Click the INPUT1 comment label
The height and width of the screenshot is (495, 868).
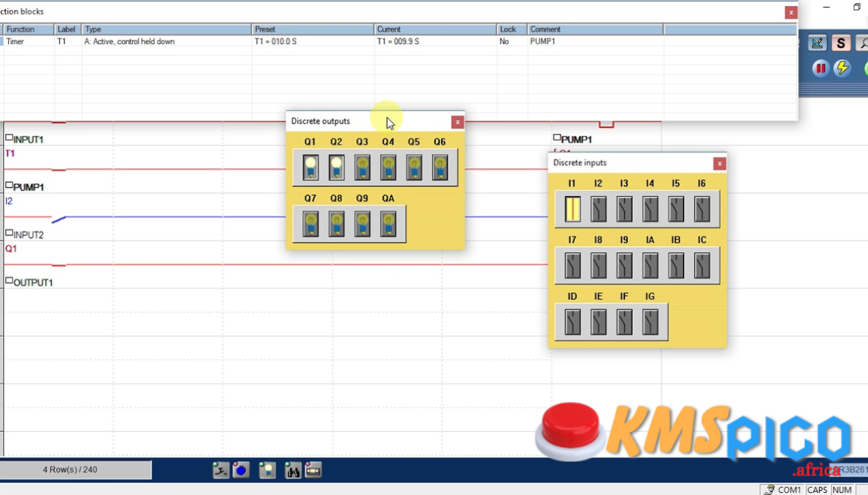(28, 140)
